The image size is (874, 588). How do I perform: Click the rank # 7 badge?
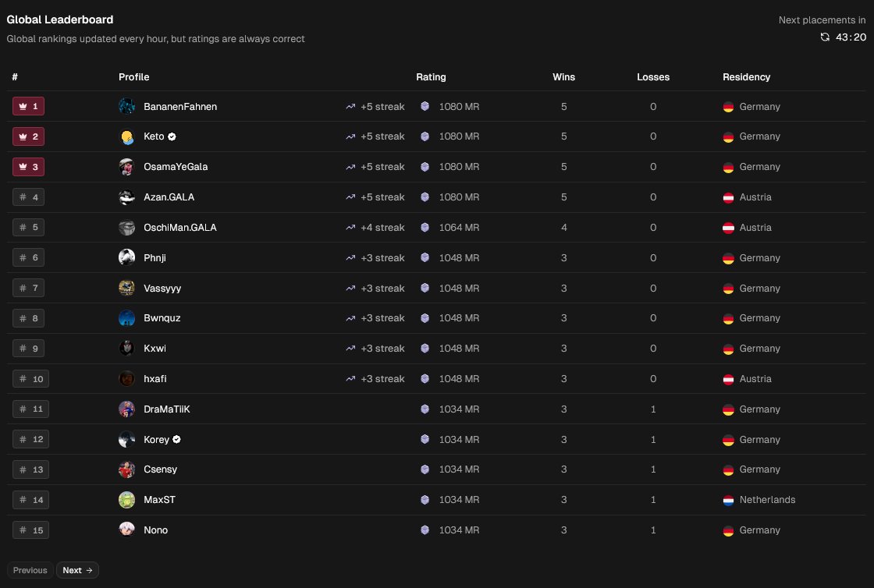[28, 288]
